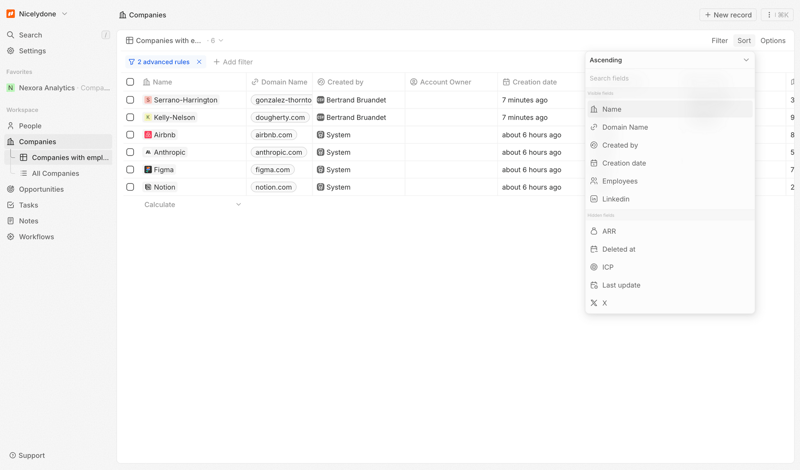Screen dimensions: 800x470
Task: Open the Anthropic company record
Action: click(165, 152)
